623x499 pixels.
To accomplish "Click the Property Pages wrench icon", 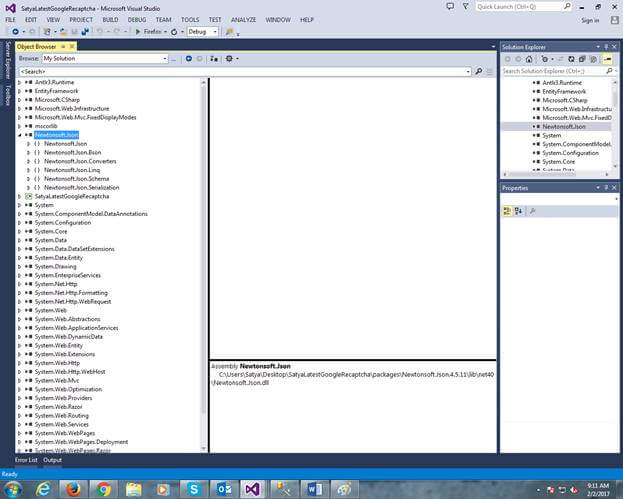I will click(x=533, y=211).
